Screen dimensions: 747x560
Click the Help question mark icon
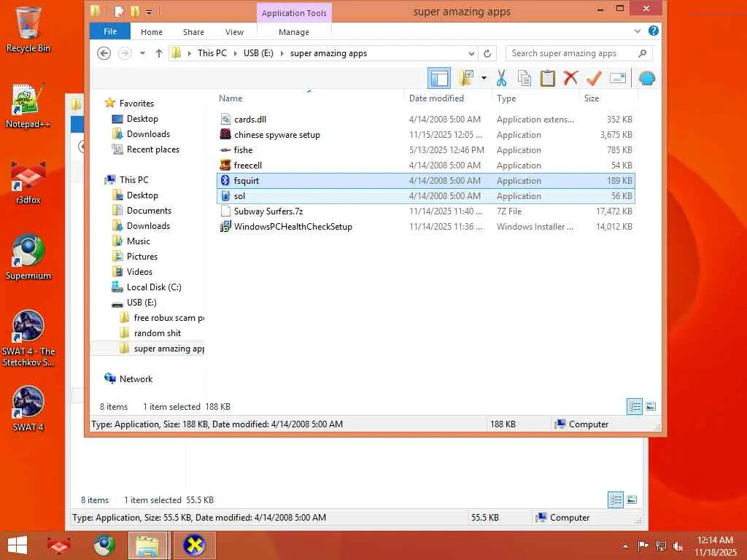(x=653, y=31)
